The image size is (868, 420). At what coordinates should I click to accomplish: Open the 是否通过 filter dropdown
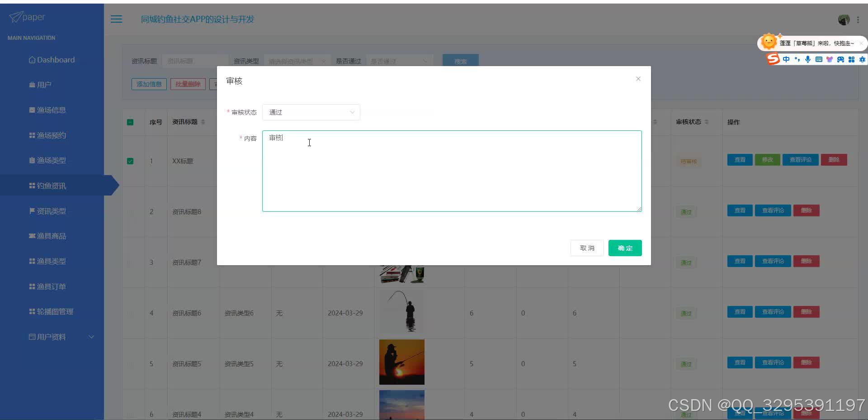coord(399,61)
